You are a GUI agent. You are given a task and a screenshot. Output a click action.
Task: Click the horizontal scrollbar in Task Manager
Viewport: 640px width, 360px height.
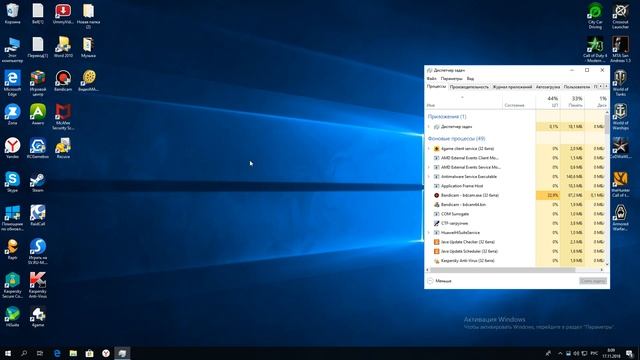click(503, 270)
